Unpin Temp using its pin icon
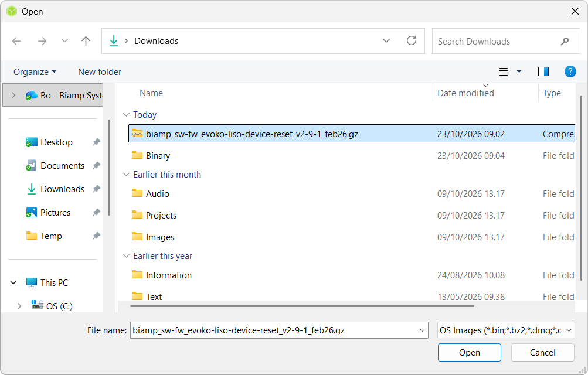The width and height of the screenshot is (588, 375). pos(96,236)
